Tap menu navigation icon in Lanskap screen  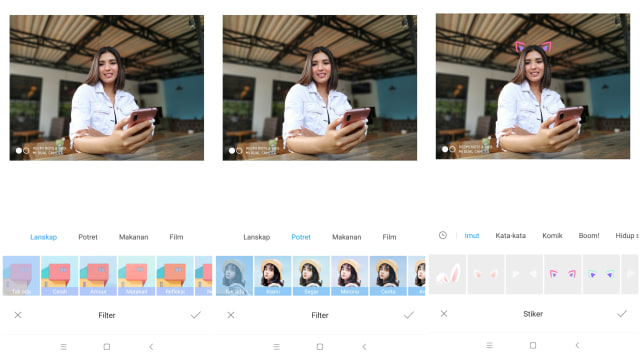(x=63, y=347)
